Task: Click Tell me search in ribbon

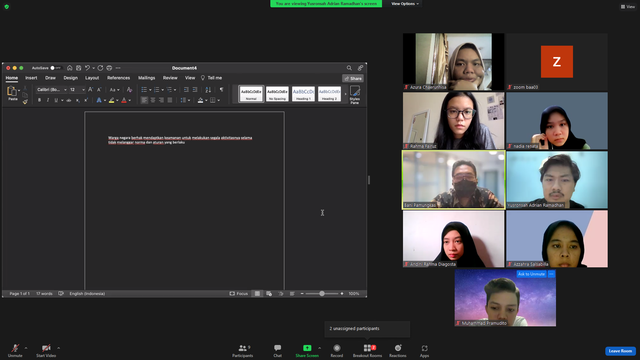Action: coord(211,78)
